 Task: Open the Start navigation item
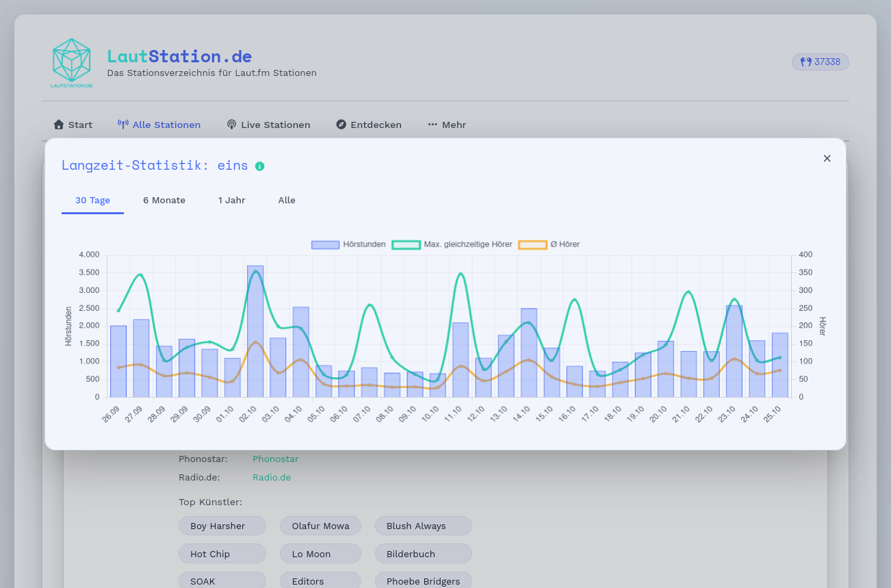[73, 125]
